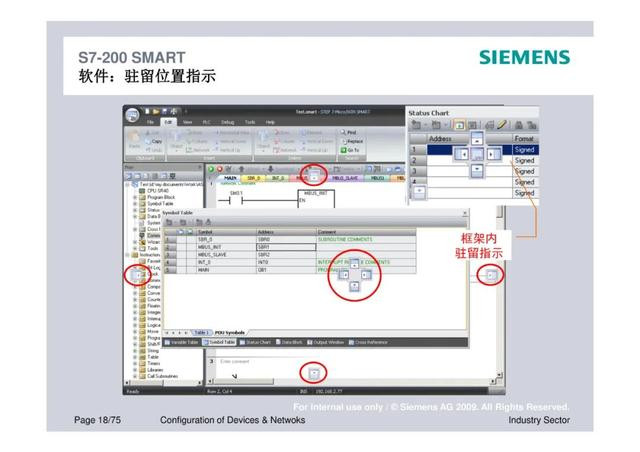Click Go To in the Search group
The width and height of the screenshot is (640, 452).
click(x=350, y=150)
